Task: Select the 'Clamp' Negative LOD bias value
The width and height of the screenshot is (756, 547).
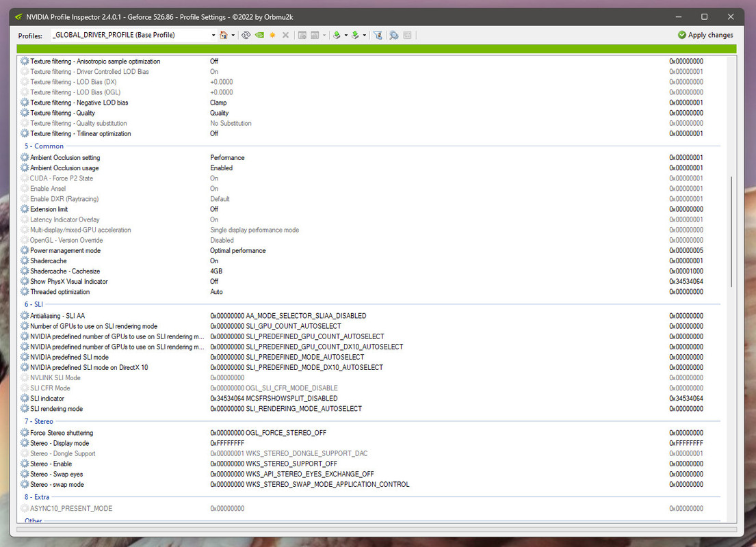Action: 218,103
